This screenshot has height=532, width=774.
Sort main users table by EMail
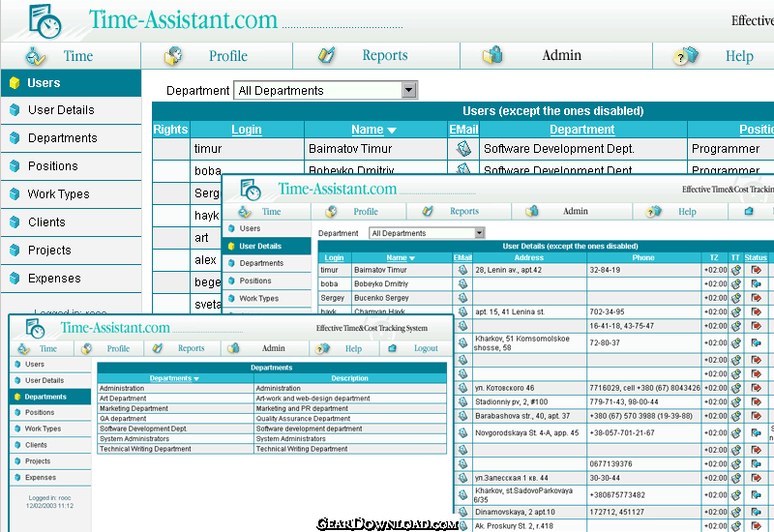tap(463, 130)
